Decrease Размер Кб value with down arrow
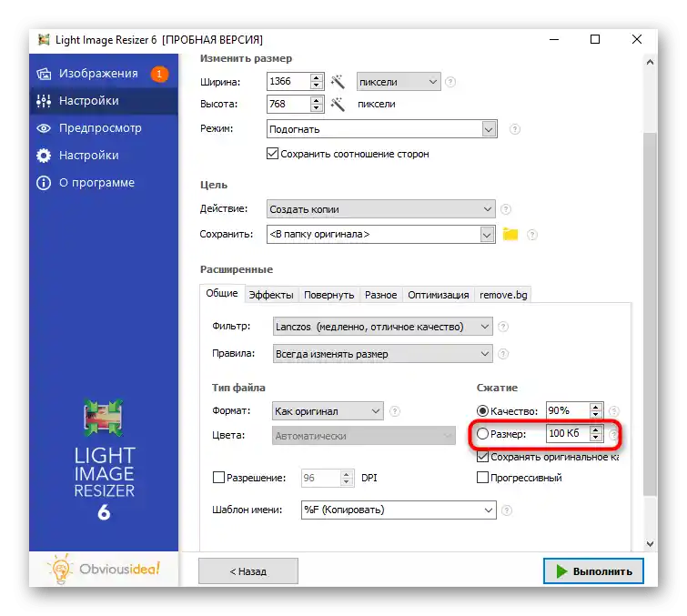Screen dimensions: 687x616 [x=595, y=438]
